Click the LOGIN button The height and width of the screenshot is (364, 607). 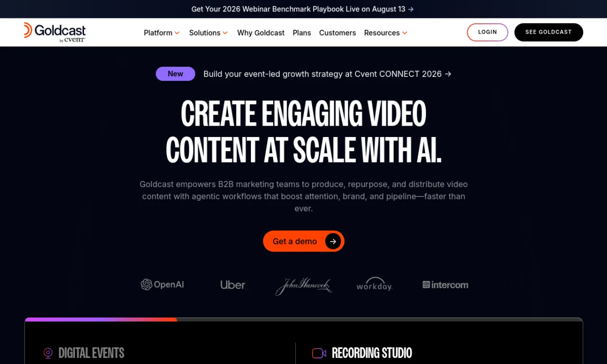coord(487,32)
